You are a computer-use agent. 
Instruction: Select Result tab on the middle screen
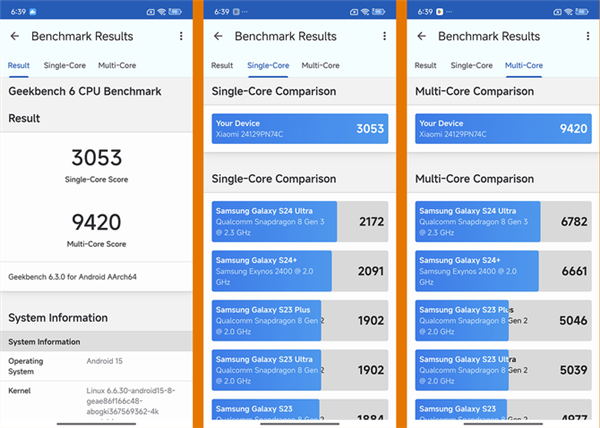click(221, 66)
